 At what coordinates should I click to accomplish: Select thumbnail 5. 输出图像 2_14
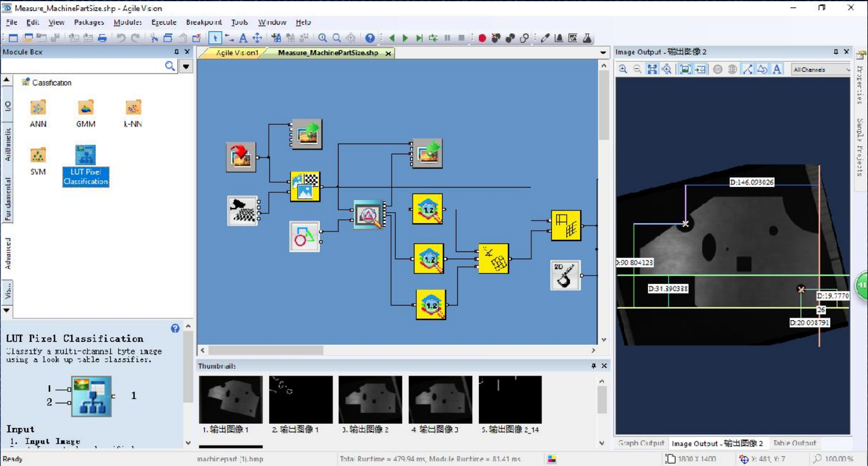(x=510, y=405)
